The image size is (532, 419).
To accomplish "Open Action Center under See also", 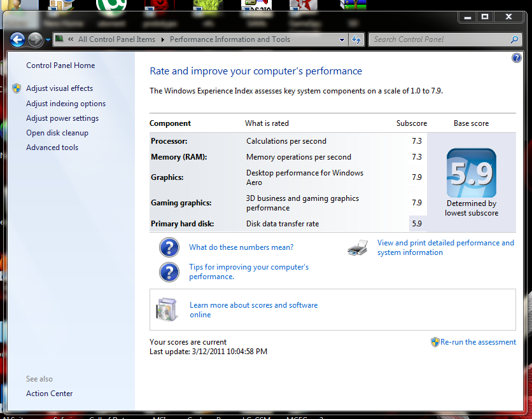I will pyautogui.click(x=50, y=394).
